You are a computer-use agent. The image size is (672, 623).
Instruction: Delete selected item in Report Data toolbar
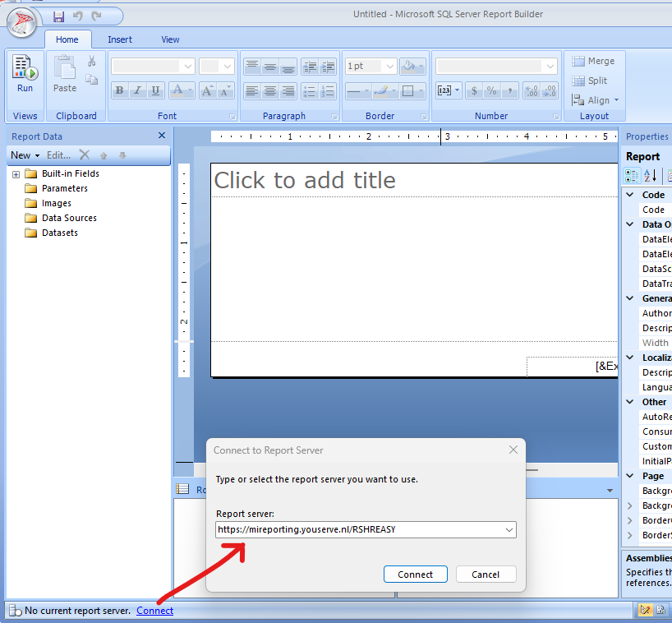pyautogui.click(x=85, y=155)
